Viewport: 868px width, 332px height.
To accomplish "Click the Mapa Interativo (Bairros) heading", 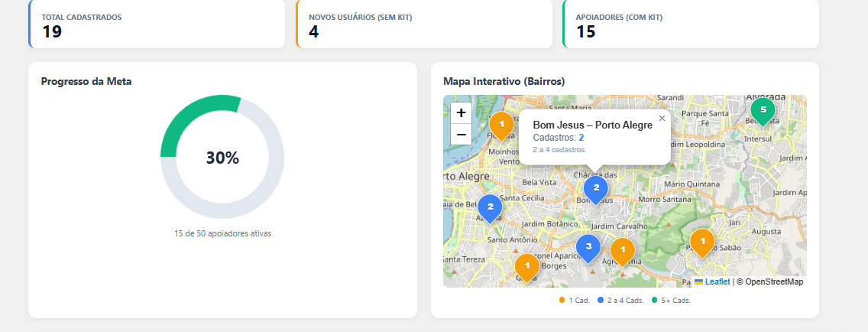I will pos(504,82).
